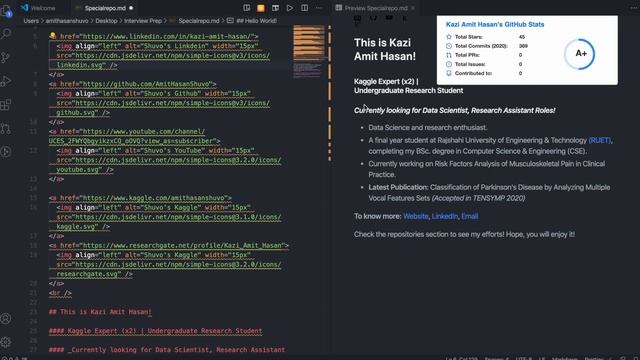Click the clock icon beside Total Commits
This screenshot has height=360, width=640.
449,46
